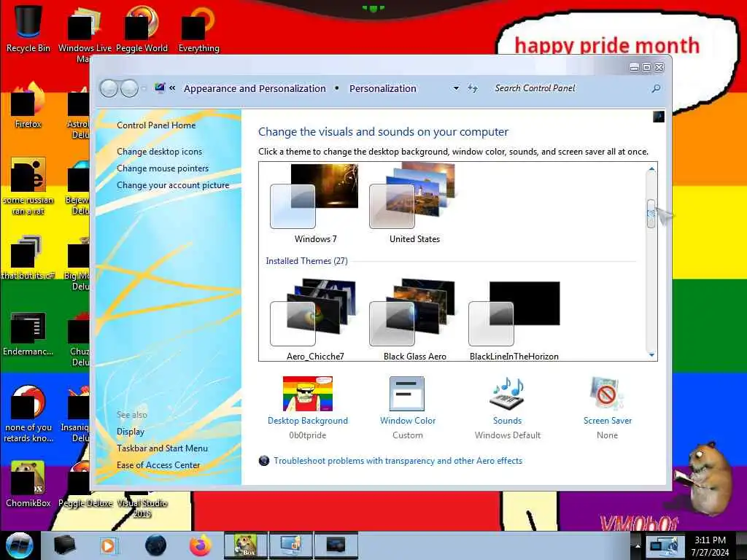Screen dimensions: 747x560
Task: Click the Desktop Background text link
Action: [x=308, y=421]
